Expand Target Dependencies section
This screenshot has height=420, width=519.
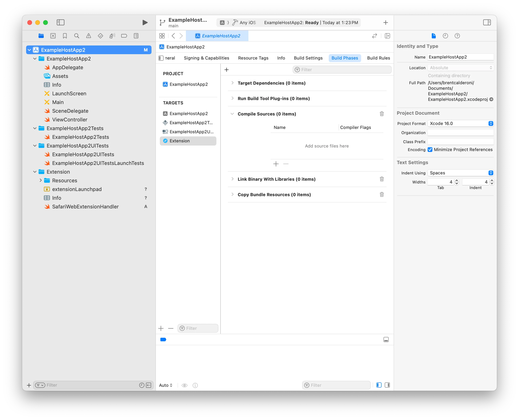pyautogui.click(x=232, y=83)
